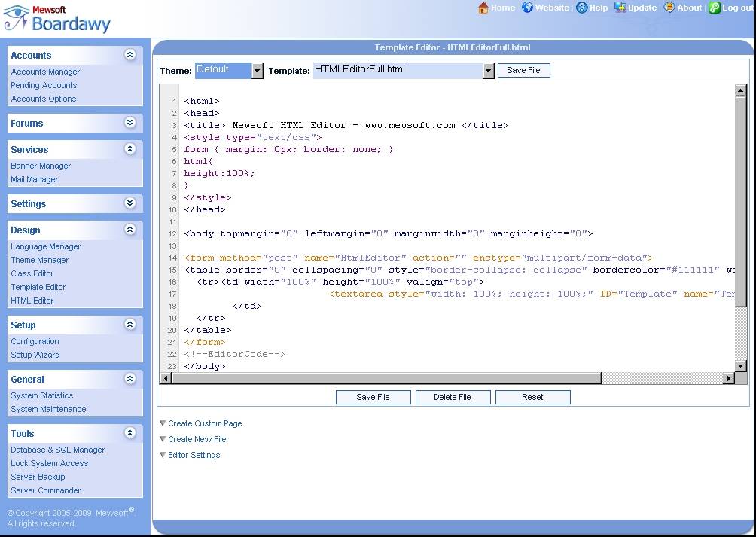The width and height of the screenshot is (756, 537).
Task: Click editor horizontal scrollbar left arrow
Action: coord(166,378)
